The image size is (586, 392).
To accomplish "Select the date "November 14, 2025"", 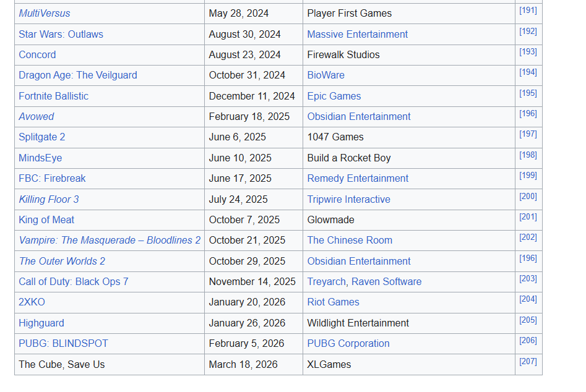I will click(252, 282).
